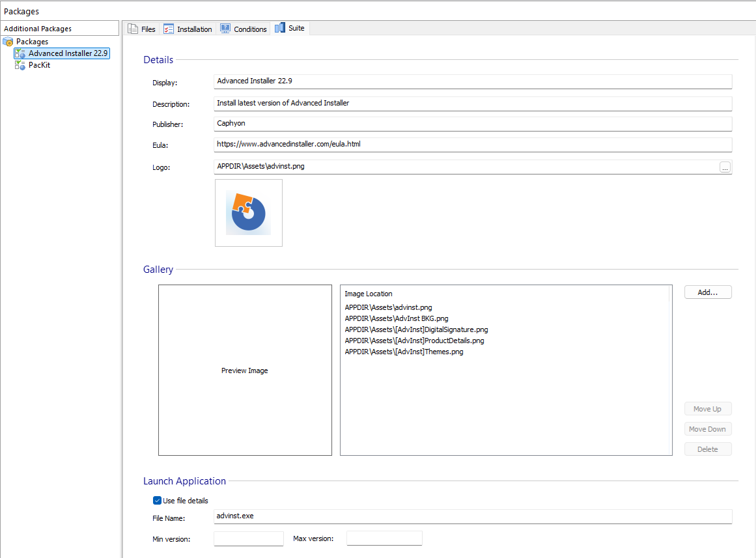Click the Installation tab checklist icon

point(168,29)
